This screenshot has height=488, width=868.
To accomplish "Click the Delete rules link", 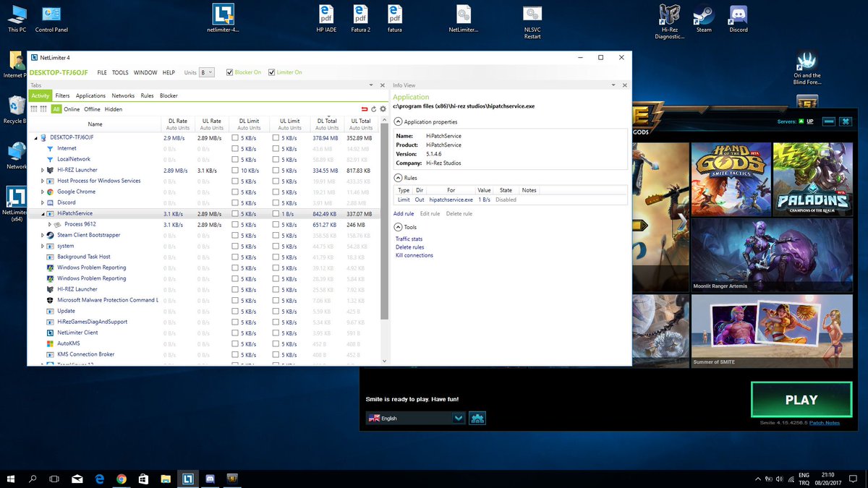I will coord(409,247).
